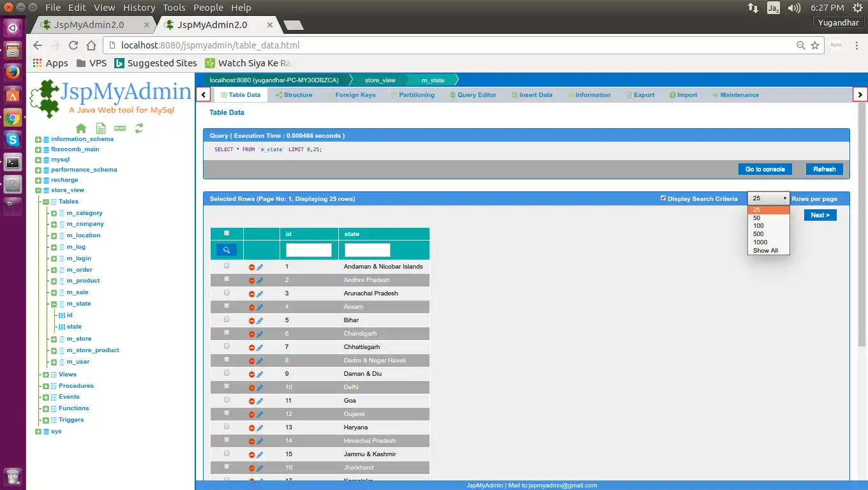Open Suggested Sites bookmark
The width and height of the screenshot is (868, 490).
pos(156,63)
